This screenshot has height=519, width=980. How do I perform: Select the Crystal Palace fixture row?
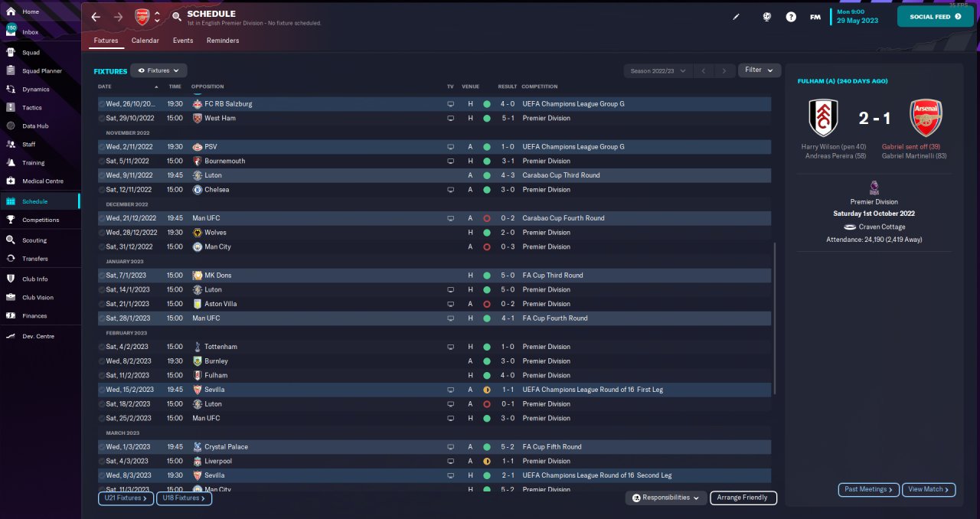coord(434,447)
